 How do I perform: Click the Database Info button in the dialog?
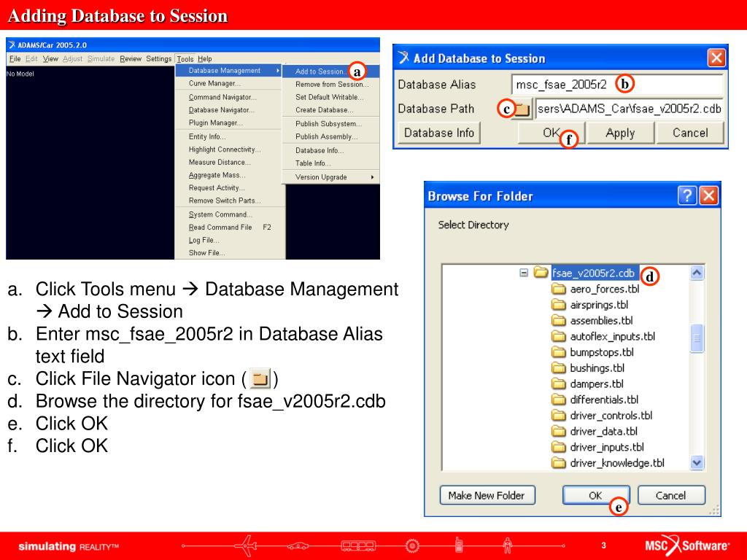tap(438, 133)
